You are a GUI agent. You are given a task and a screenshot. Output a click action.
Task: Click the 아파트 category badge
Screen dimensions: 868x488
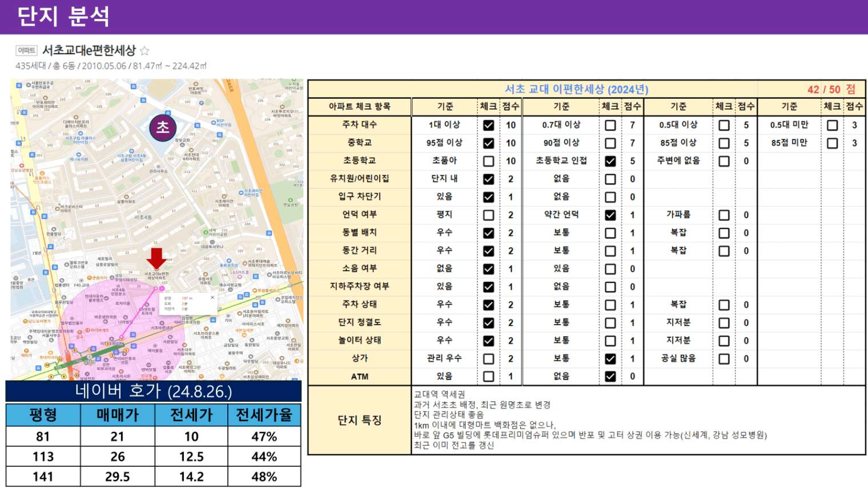tap(26, 51)
